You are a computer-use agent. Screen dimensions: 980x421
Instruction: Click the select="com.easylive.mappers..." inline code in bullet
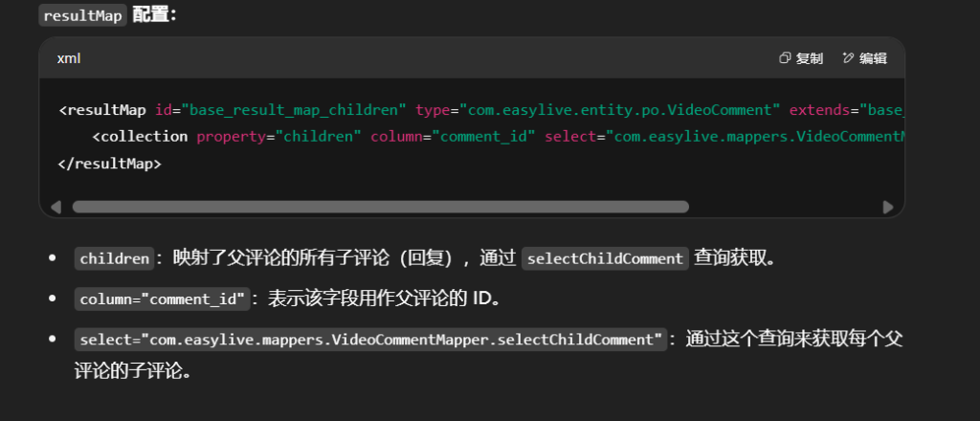[x=370, y=340]
